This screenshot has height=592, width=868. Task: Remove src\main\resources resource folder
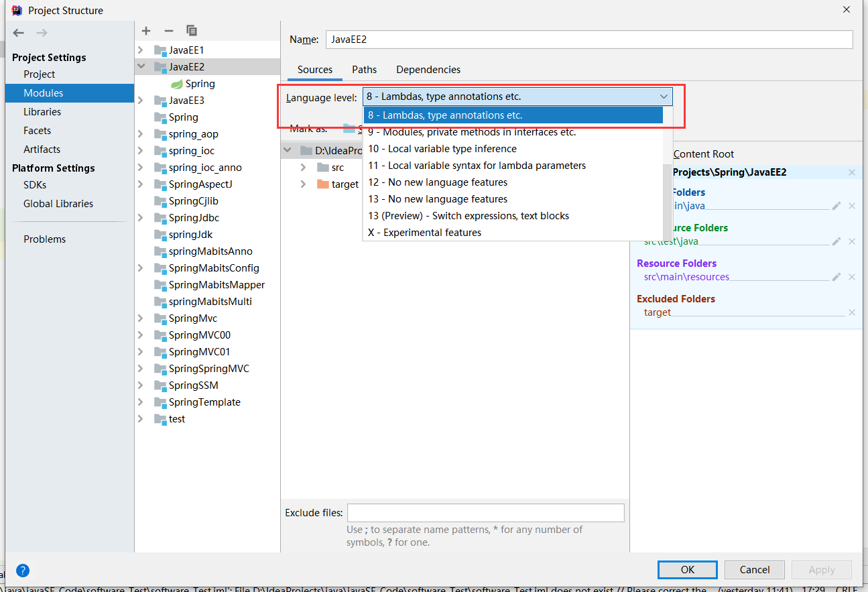tap(852, 277)
